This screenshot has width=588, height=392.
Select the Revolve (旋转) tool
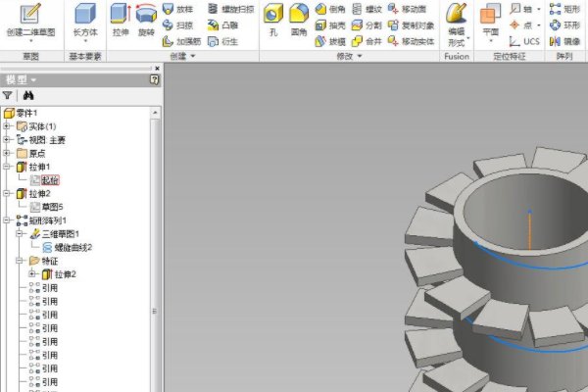click(146, 21)
